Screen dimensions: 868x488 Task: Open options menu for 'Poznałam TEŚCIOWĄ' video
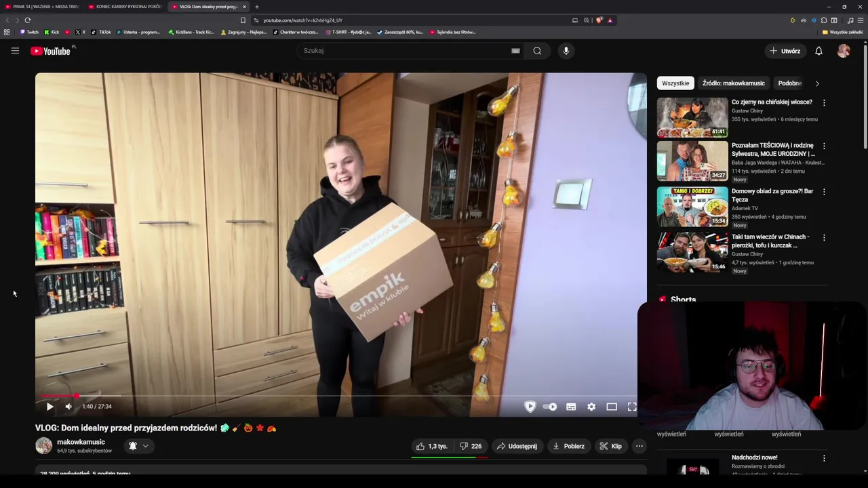tap(824, 146)
